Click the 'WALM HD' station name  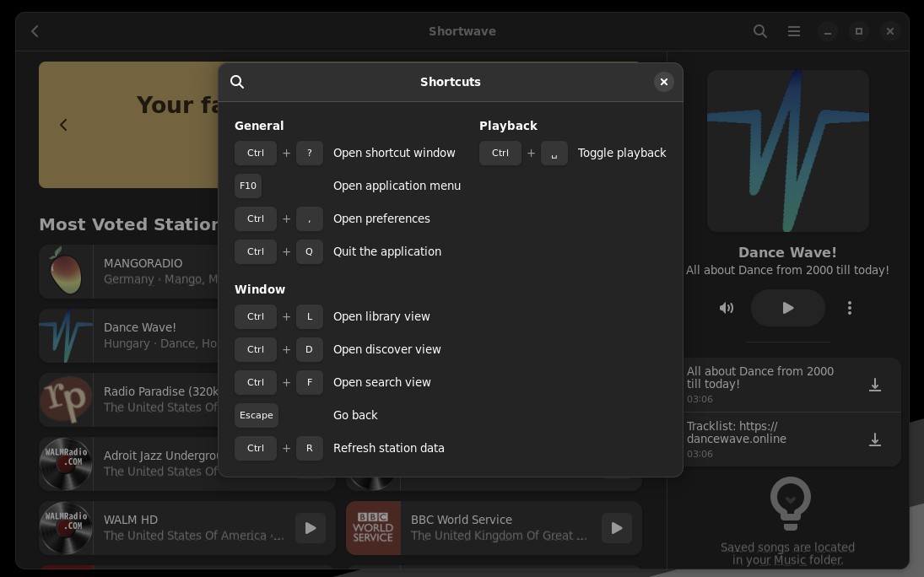click(x=131, y=520)
